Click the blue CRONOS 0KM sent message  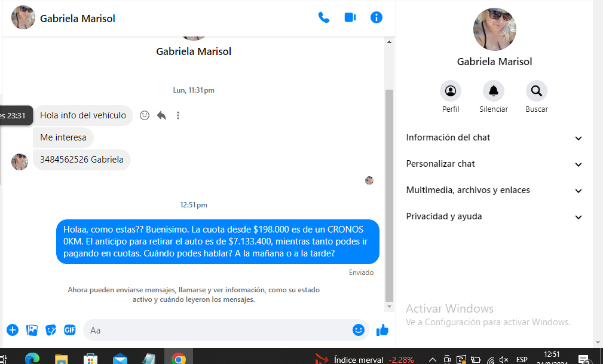point(218,241)
